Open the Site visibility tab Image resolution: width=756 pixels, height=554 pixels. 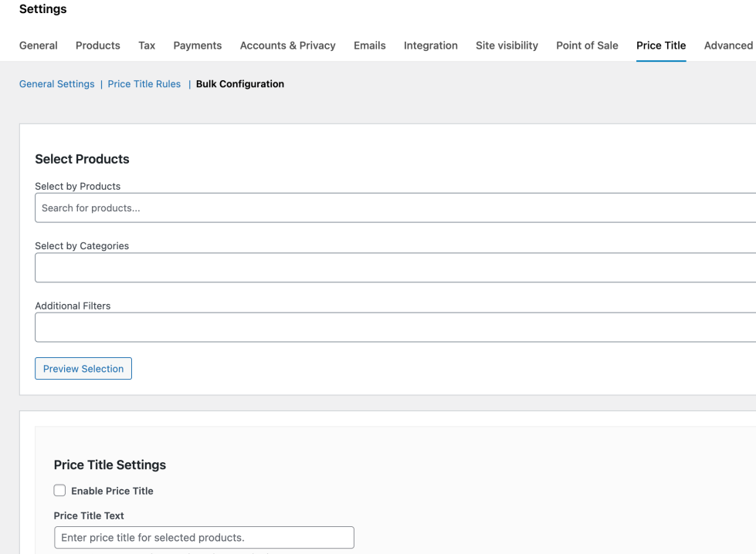click(507, 46)
